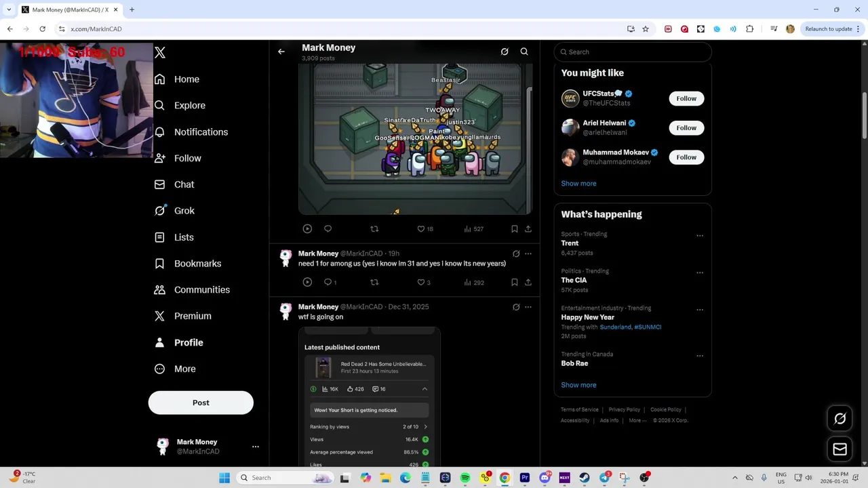Bookmark the among us image post
The image size is (868, 488).
[x=515, y=229]
